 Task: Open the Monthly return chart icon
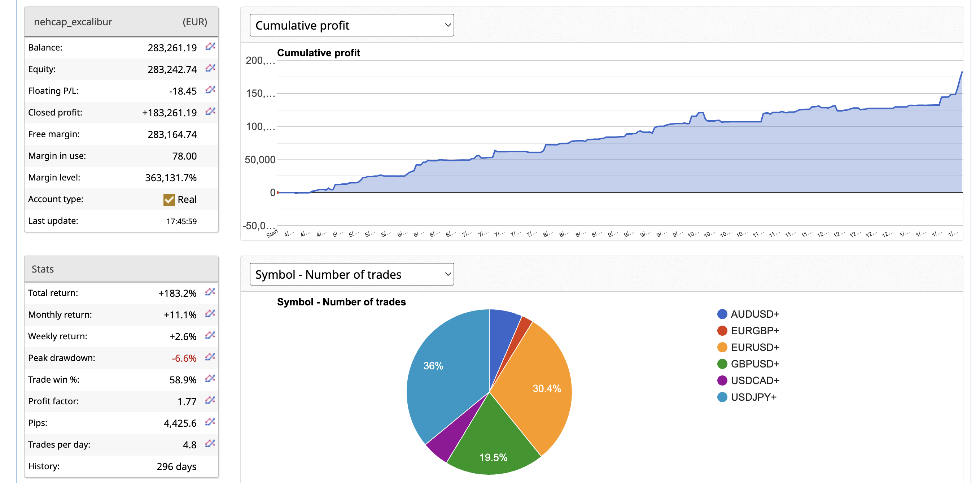(210, 314)
